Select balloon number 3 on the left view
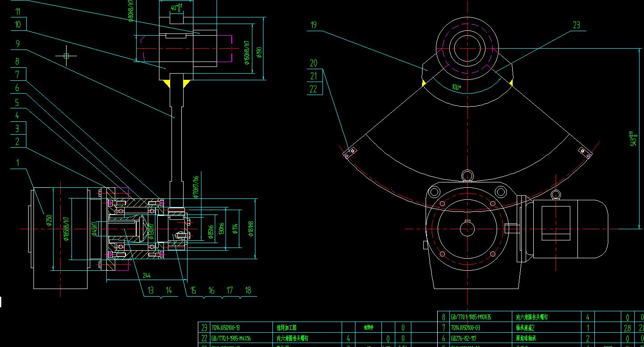The height and width of the screenshot is (347, 644). tap(17, 128)
